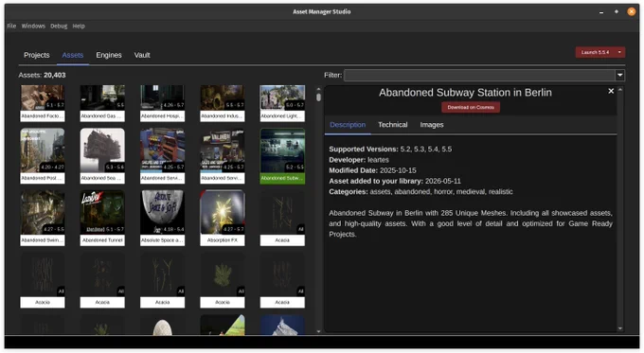The height and width of the screenshot is (353, 644).
Task: Close the Abandoned Subway Station details panel
Action: pyautogui.click(x=611, y=91)
